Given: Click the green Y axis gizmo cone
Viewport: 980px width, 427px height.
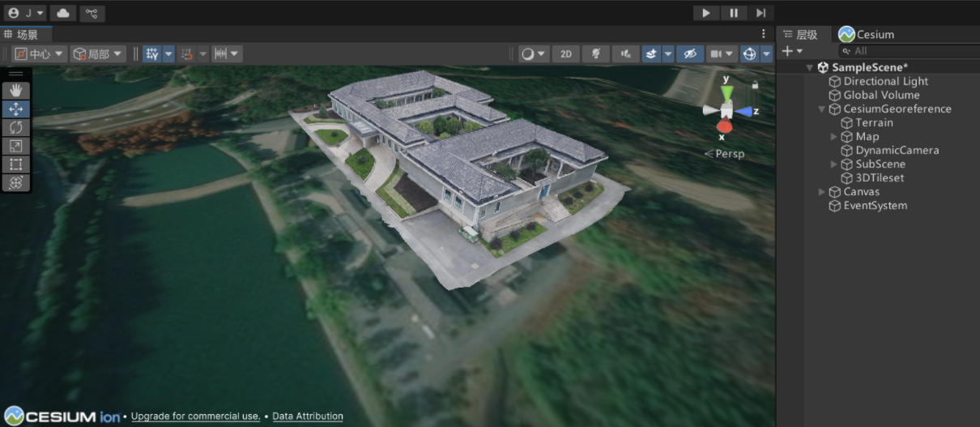Looking at the screenshot, I should 726,92.
